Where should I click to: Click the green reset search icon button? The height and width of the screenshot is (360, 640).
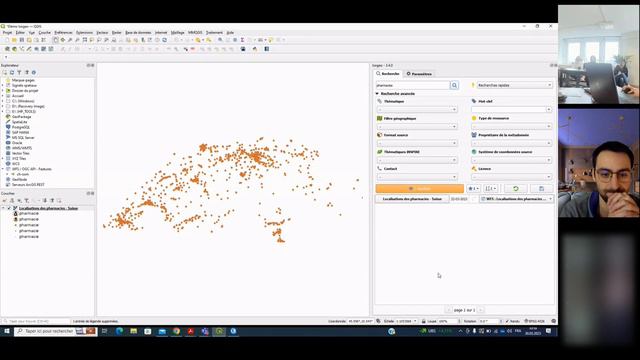[516, 189]
